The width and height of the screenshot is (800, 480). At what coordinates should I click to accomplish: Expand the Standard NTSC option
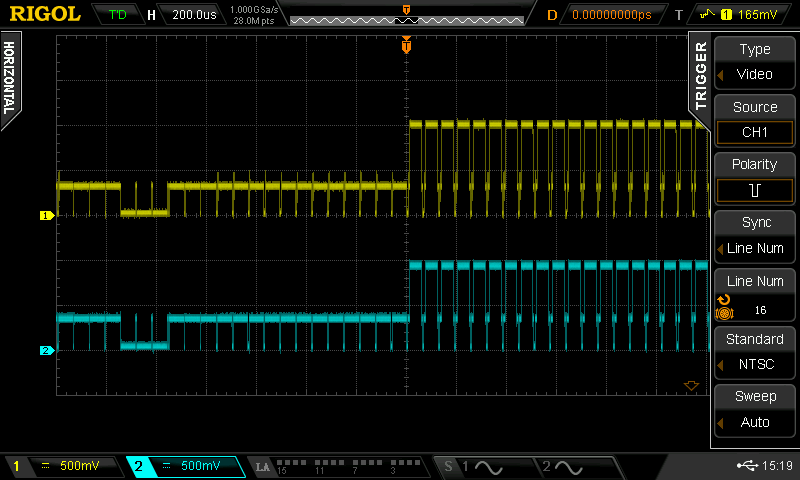(754, 352)
